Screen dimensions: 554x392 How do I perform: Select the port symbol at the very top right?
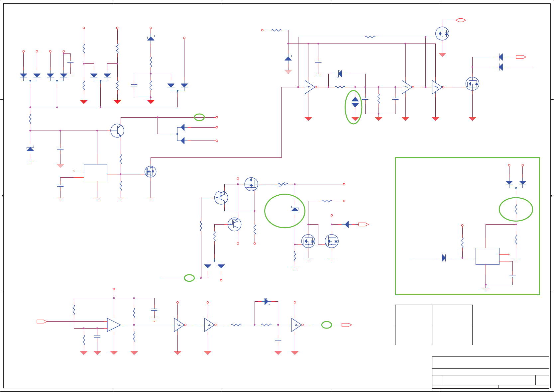[x=461, y=20]
